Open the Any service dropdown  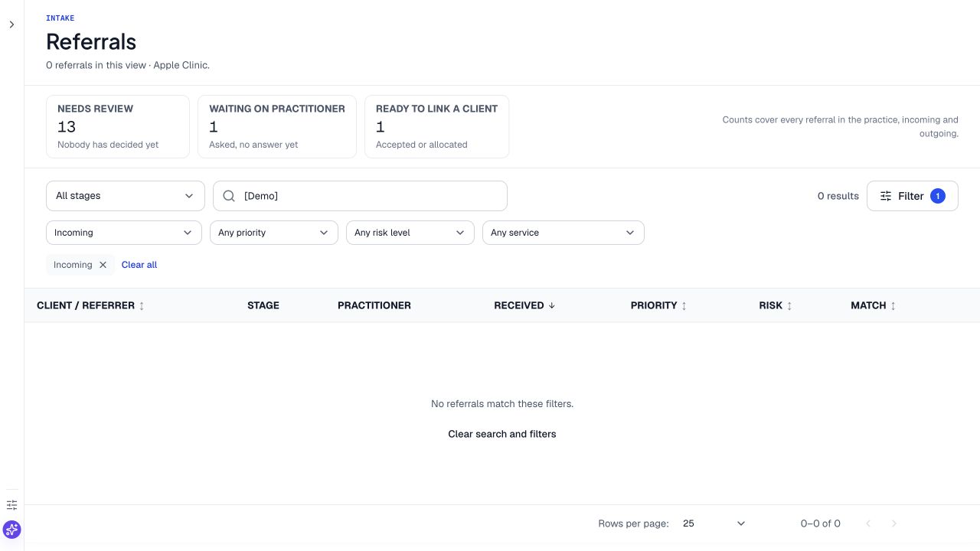point(563,233)
